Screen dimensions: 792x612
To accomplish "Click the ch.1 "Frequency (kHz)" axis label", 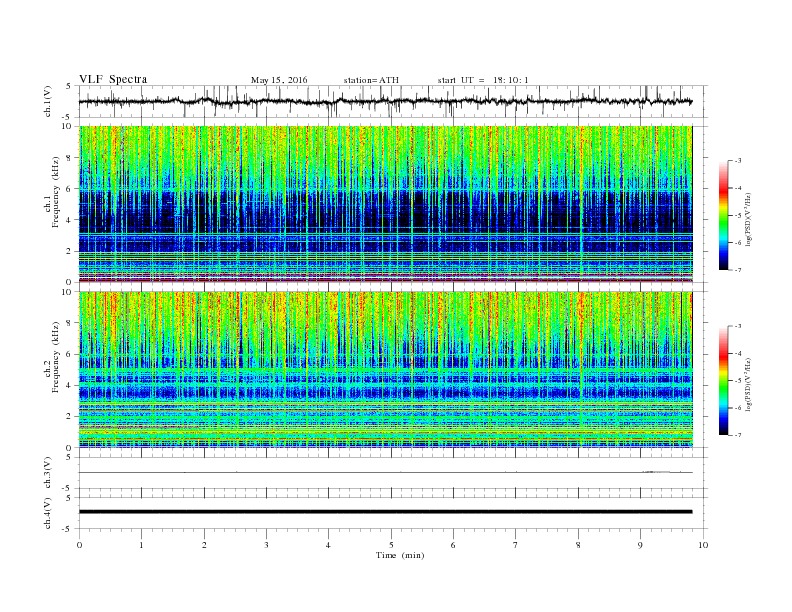I will pos(56,192).
